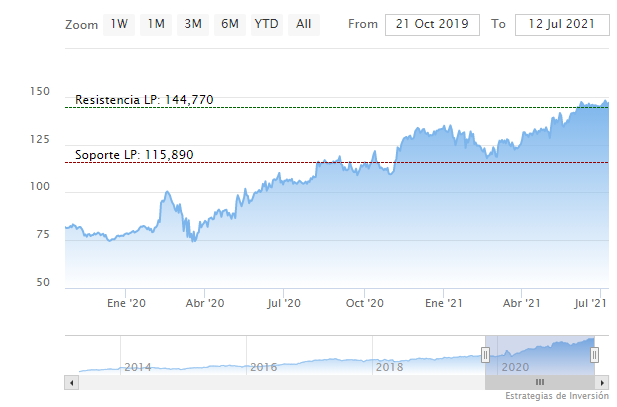Edit the To date field
The width and height of the screenshot is (617, 407).
point(561,24)
